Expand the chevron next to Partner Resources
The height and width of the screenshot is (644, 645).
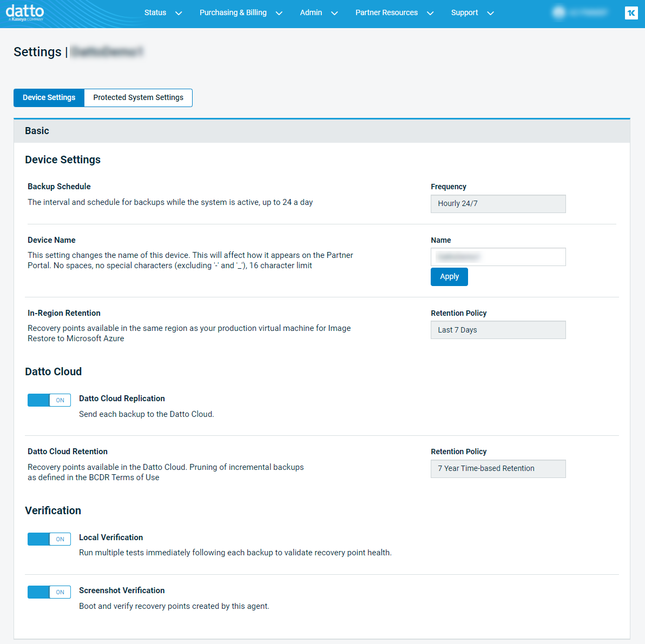(430, 13)
